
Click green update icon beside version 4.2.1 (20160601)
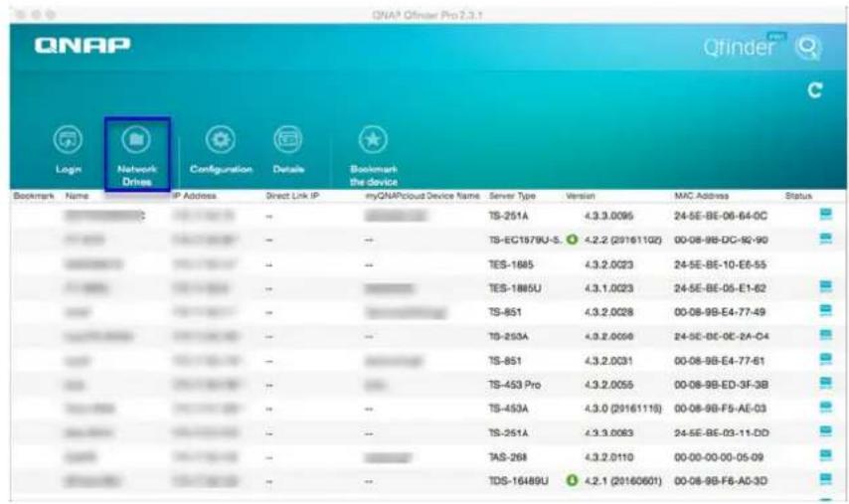572,480
